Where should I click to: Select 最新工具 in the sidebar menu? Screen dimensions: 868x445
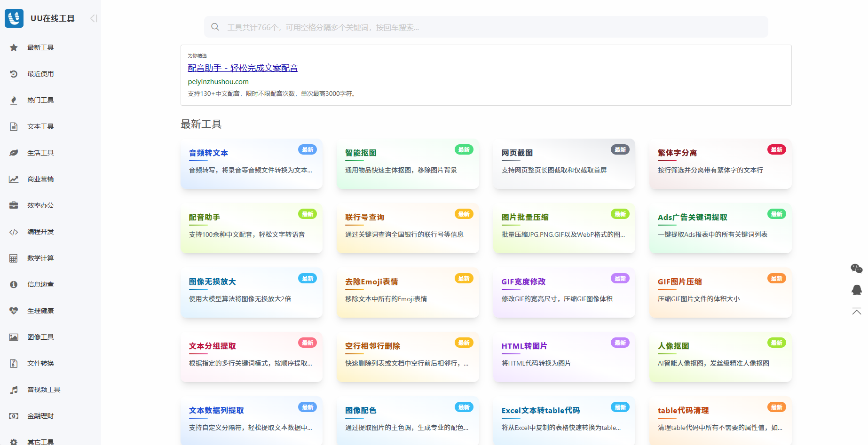pos(40,47)
